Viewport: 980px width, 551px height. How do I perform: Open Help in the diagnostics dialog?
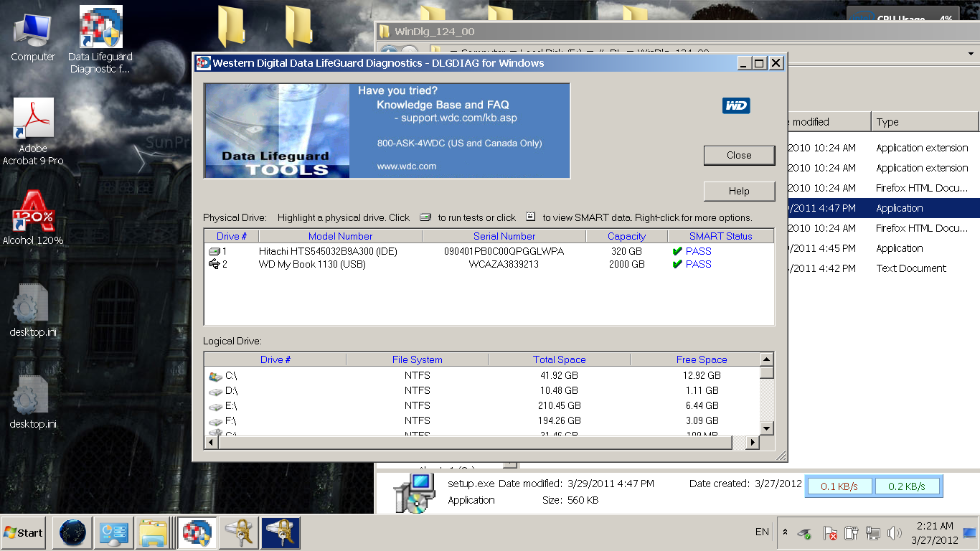(x=739, y=191)
